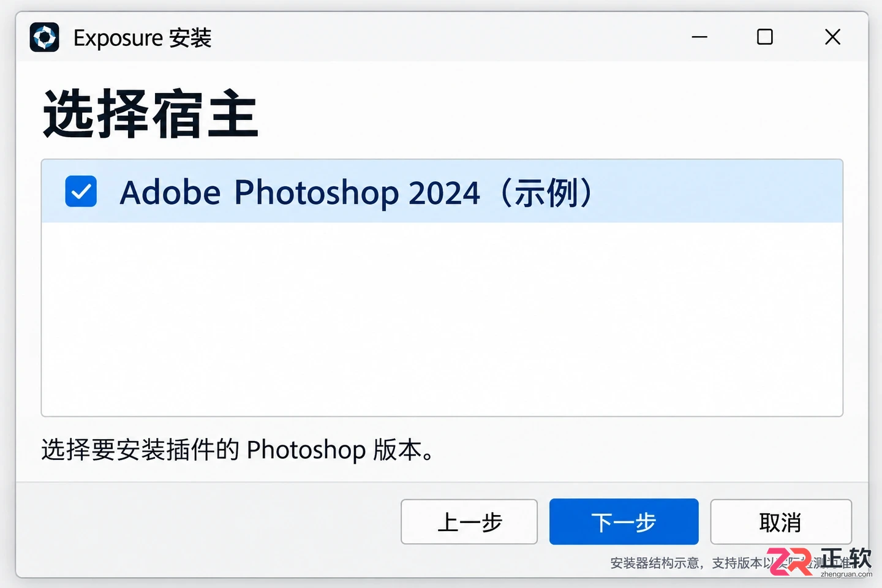
Task: Proceed with the 下一步 button
Action: click(624, 522)
